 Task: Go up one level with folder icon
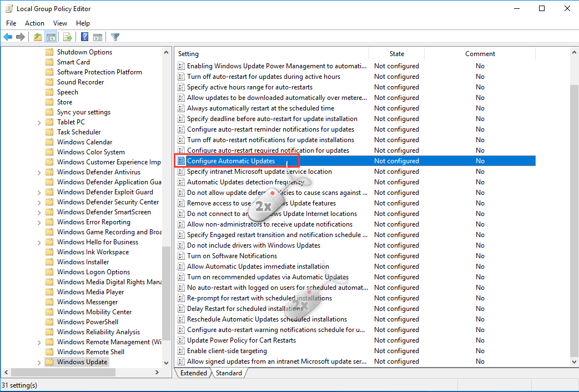(x=37, y=37)
